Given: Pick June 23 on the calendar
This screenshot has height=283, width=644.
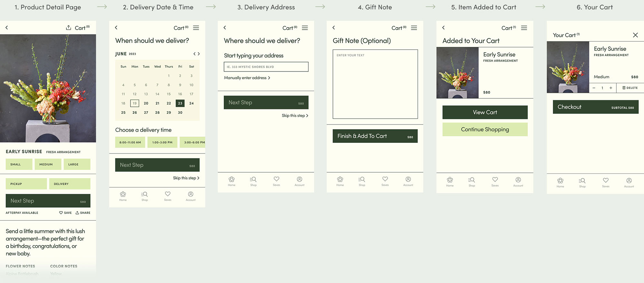Looking at the screenshot, I should coord(180,103).
